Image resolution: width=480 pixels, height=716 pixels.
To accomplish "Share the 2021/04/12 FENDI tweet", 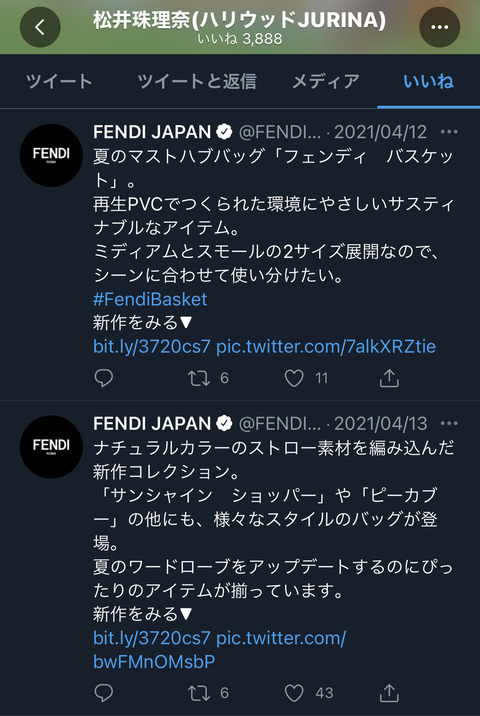I will click(389, 378).
